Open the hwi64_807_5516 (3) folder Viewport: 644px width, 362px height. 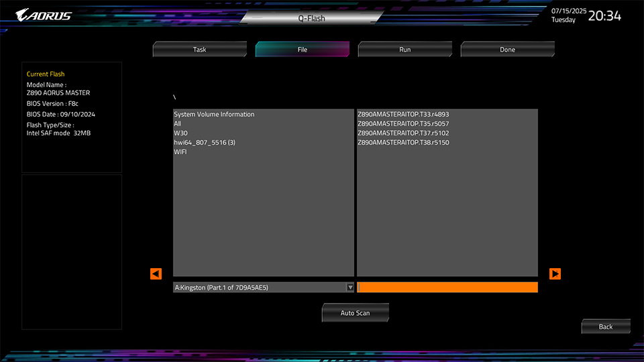coord(204,143)
